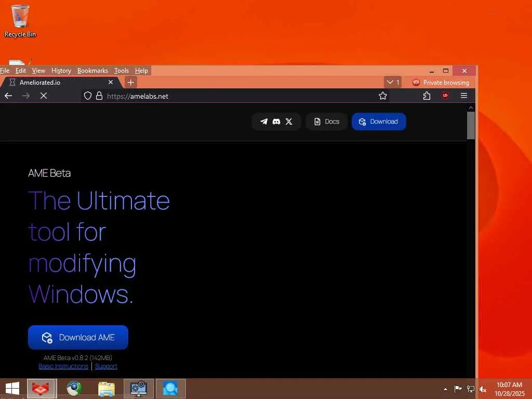Open the uBlock Origin extension
The height and width of the screenshot is (399, 532).
click(445, 96)
